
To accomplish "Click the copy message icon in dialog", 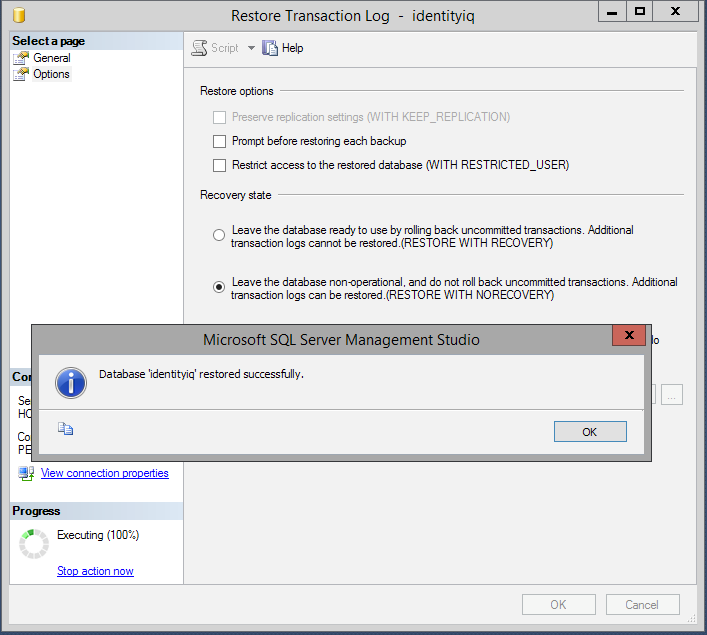I will click(x=65, y=428).
